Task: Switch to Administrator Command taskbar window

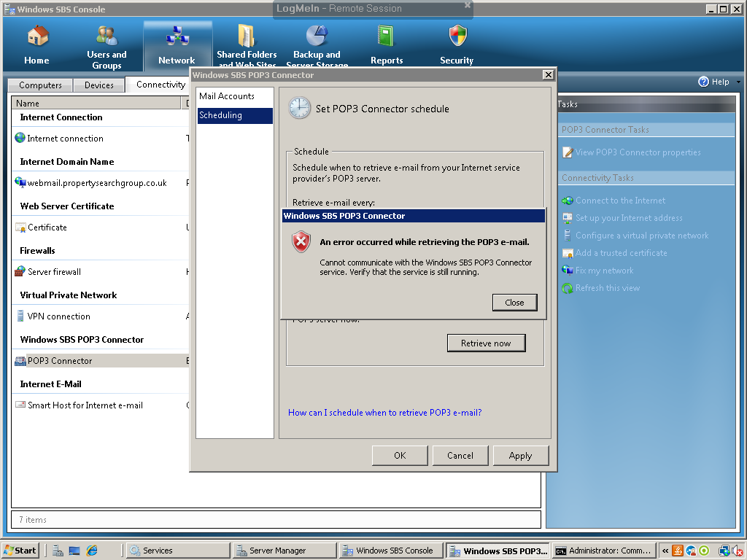Action: pyautogui.click(x=604, y=551)
